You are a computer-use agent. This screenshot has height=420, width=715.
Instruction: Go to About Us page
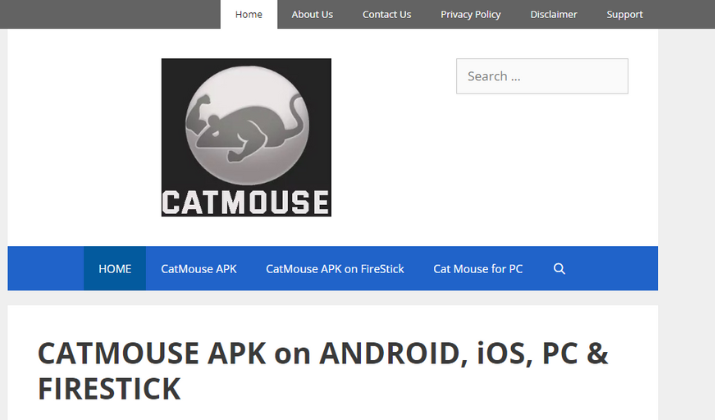(x=312, y=14)
